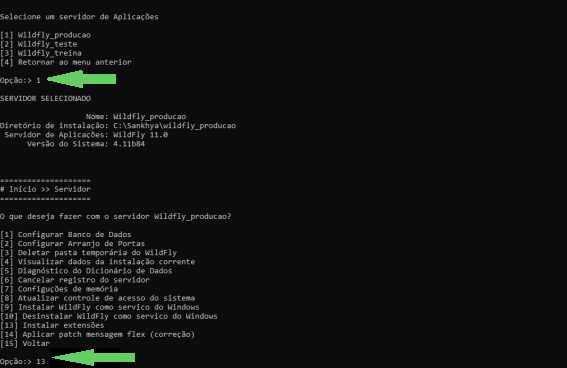
Task: Click '[8] Atualizar controle de acesso do sistema'
Action: point(98,298)
